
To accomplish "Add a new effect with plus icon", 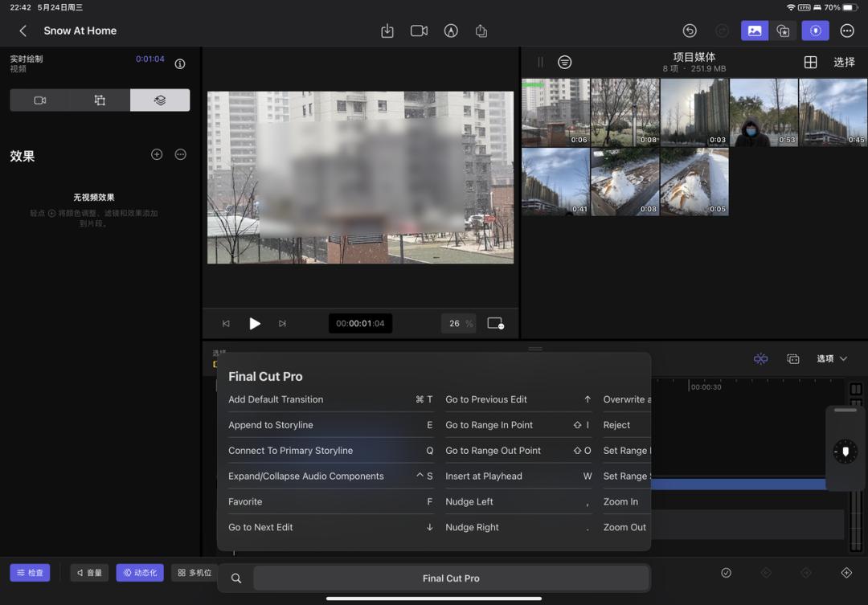I will pos(157,154).
